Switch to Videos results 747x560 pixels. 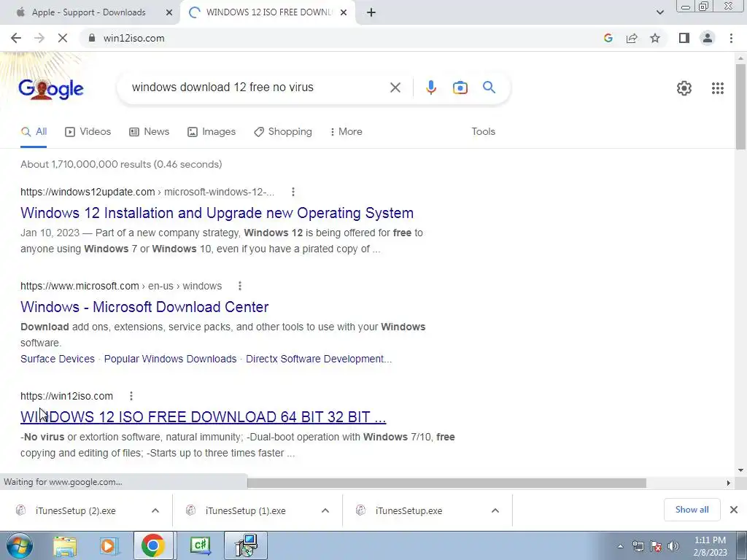pos(88,132)
